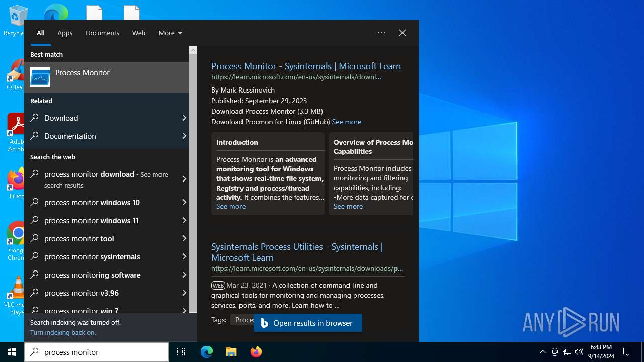Select the CCleaner desktop icon

click(x=15, y=74)
